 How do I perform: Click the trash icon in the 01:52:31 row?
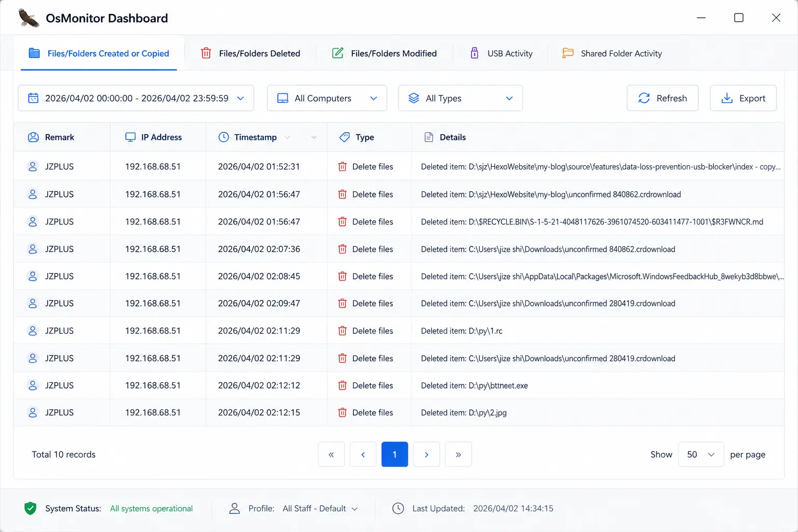pos(342,167)
